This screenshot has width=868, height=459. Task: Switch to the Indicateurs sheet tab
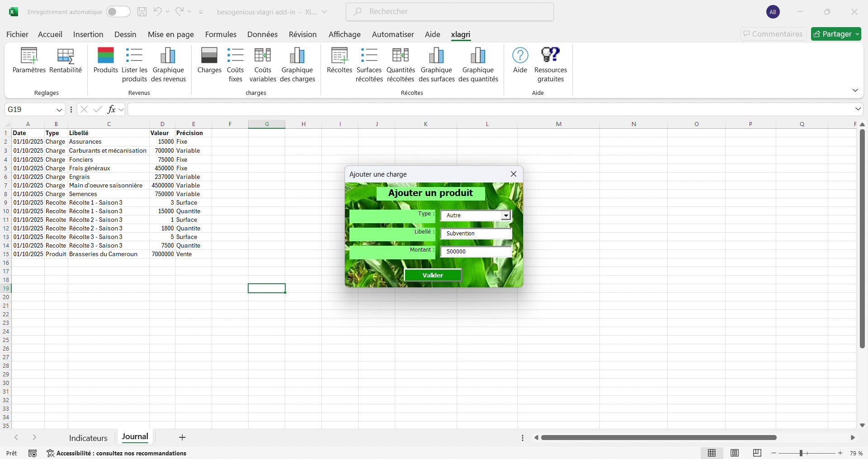pyautogui.click(x=88, y=438)
